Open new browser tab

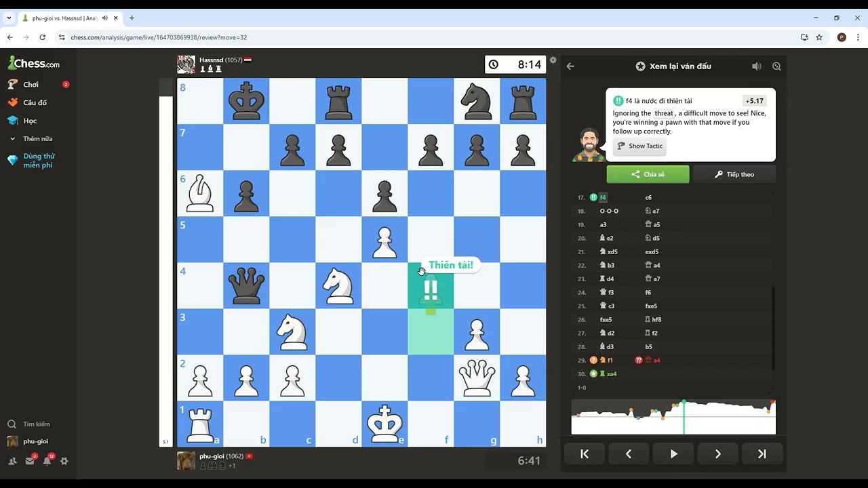point(132,18)
